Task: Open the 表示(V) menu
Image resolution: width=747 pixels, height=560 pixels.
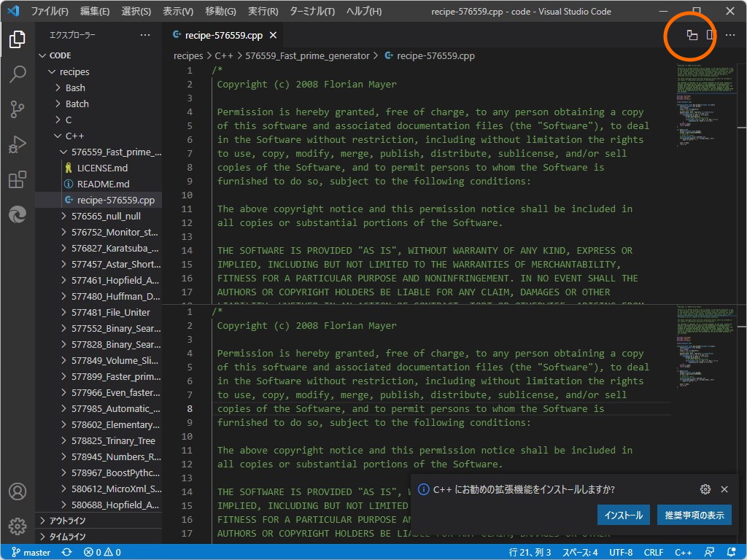Action: (x=177, y=12)
